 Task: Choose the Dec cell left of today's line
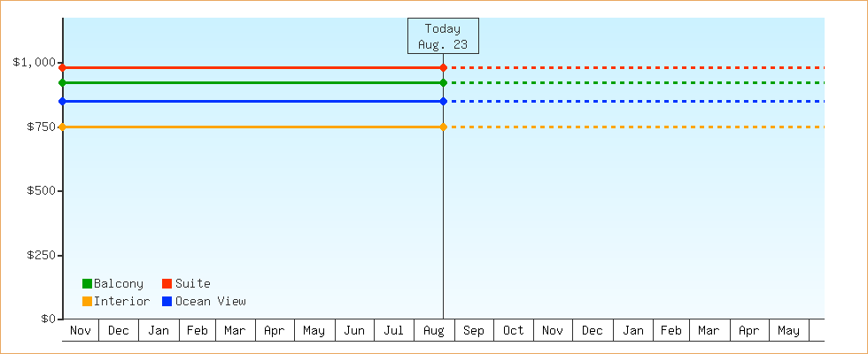pos(119,330)
